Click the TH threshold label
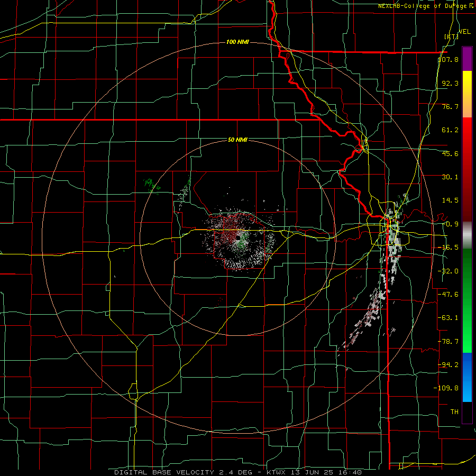This screenshot has width=476, height=476. (x=454, y=411)
